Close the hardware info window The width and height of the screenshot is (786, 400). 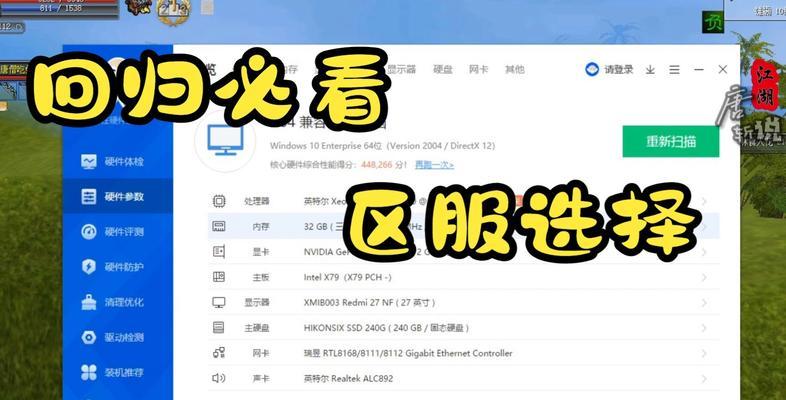[x=722, y=70]
